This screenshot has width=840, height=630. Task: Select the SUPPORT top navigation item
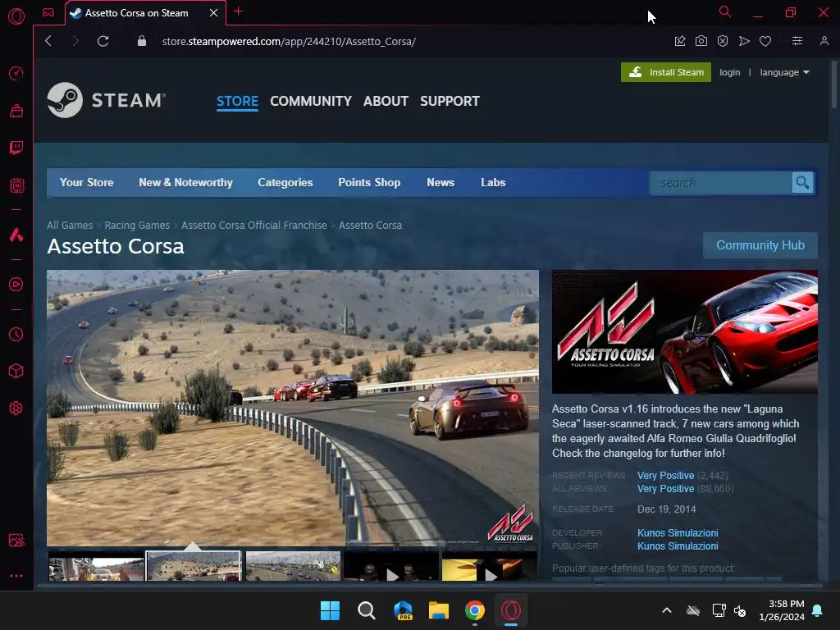[450, 101]
